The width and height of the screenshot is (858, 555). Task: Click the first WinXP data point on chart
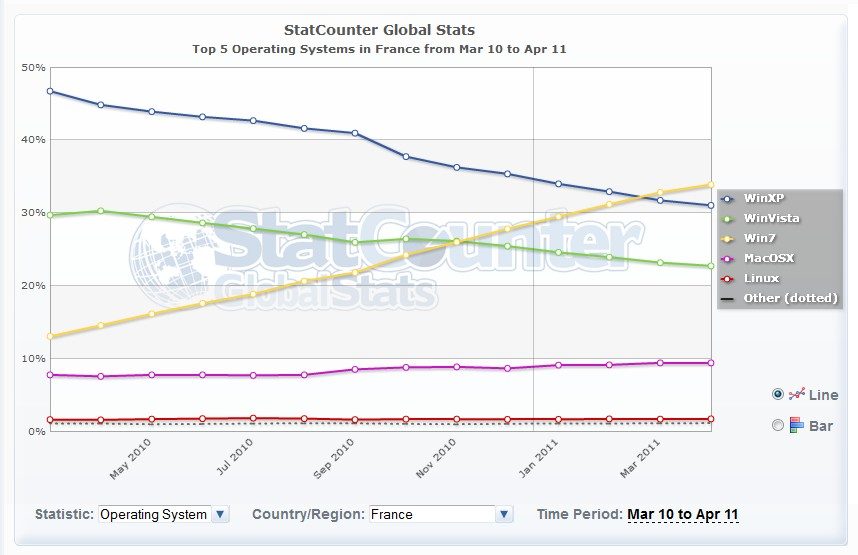50,91
